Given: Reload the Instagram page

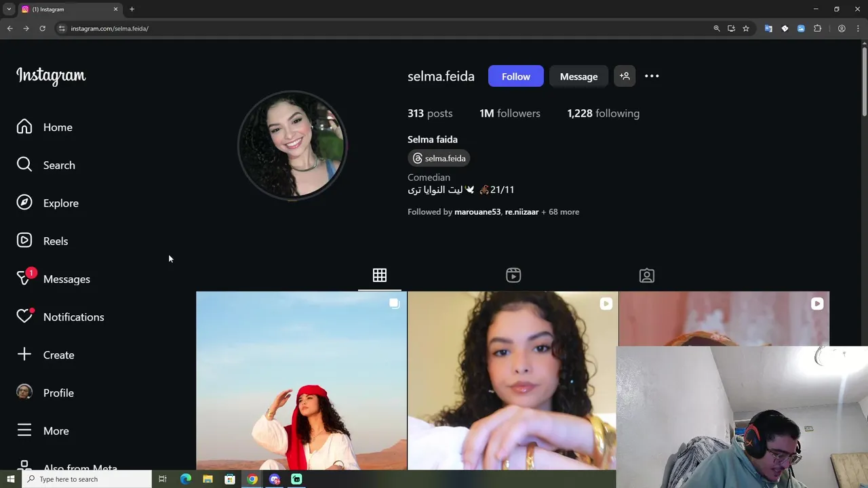Looking at the screenshot, I should tap(42, 28).
